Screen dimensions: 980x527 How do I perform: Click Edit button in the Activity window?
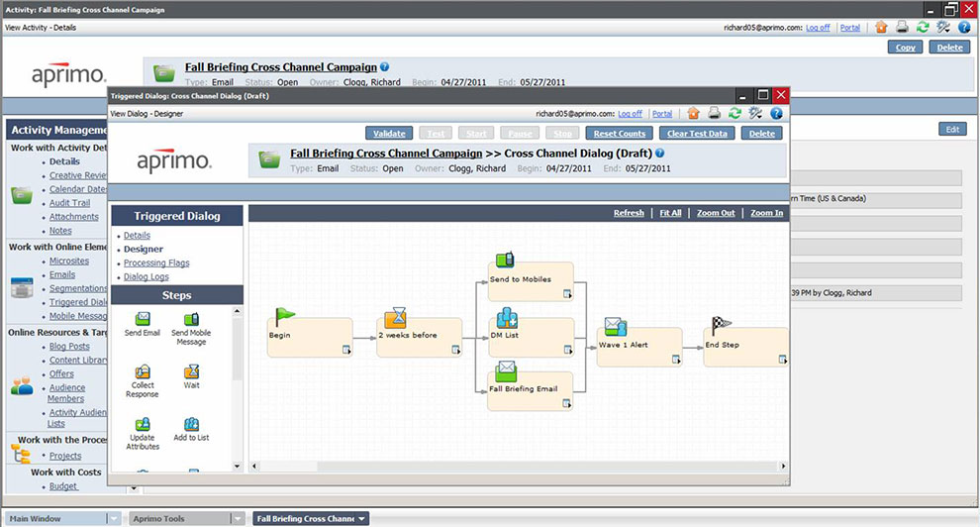pyautogui.click(x=952, y=129)
